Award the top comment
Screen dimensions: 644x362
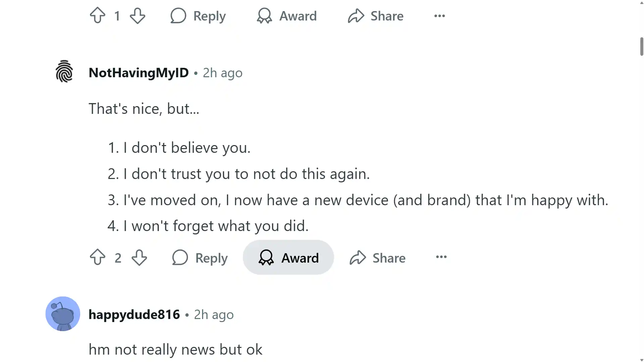pos(287,16)
